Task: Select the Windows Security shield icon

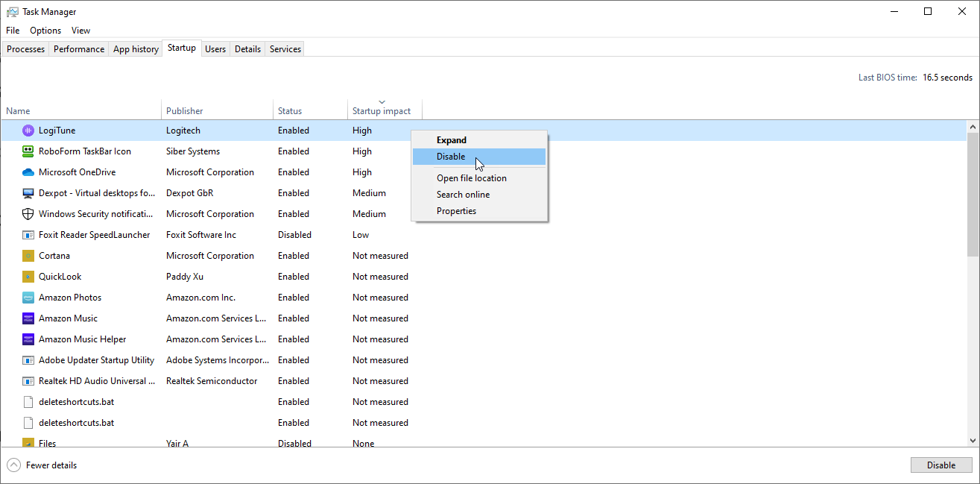Action: (28, 214)
